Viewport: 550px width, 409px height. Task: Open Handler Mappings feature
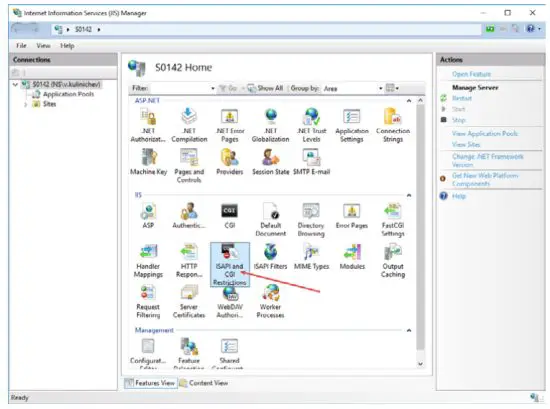148,261
